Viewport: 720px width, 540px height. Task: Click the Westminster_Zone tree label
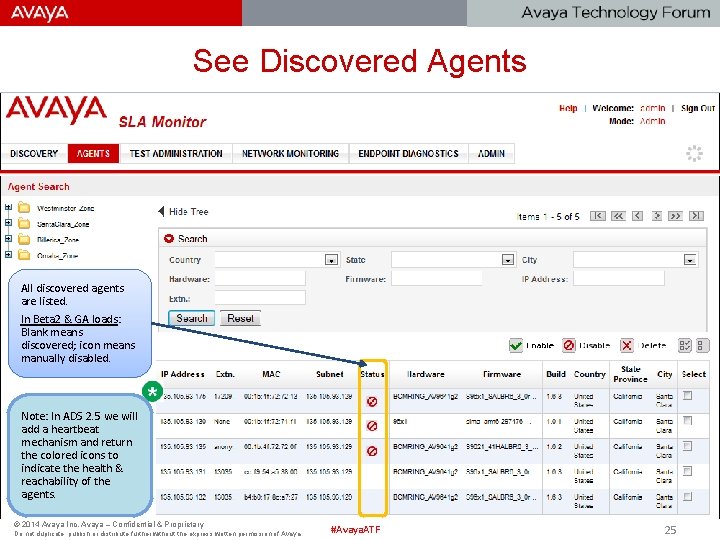[x=65, y=208]
